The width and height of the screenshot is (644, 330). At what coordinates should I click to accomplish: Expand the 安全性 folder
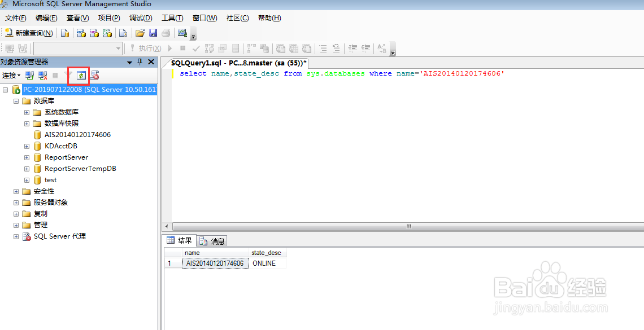point(16,191)
